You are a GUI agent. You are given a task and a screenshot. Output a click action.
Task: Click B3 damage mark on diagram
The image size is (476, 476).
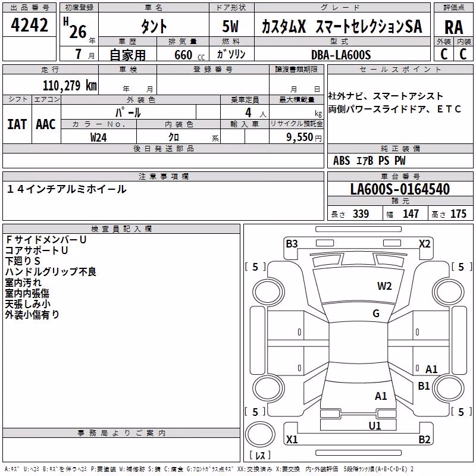tap(292, 244)
